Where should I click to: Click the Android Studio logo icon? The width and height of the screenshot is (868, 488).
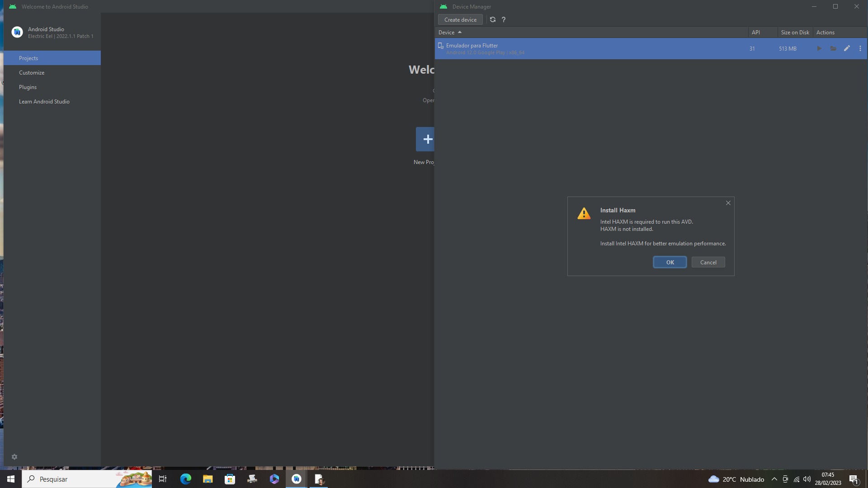tap(17, 32)
